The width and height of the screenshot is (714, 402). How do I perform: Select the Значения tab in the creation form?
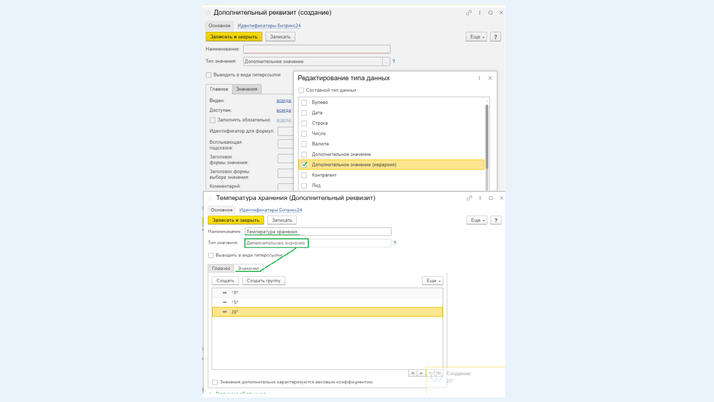(x=246, y=89)
